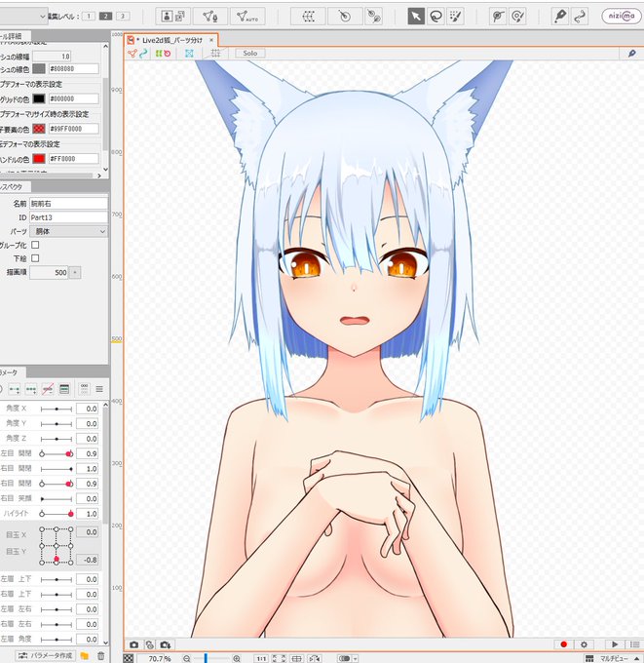
Task: Edit the #99FF0000 color hex field
Action: pyautogui.click(x=73, y=129)
